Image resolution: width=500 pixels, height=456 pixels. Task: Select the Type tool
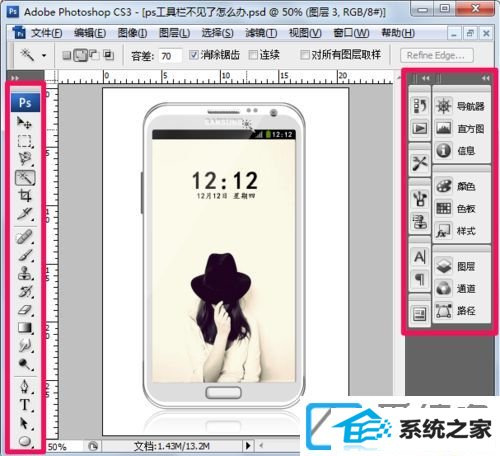click(x=25, y=405)
